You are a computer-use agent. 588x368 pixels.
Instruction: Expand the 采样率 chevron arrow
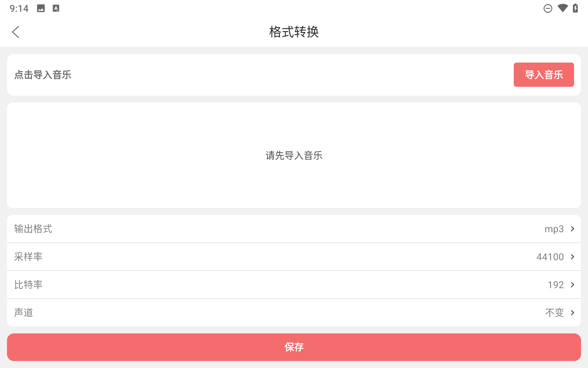click(x=573, y=257)
